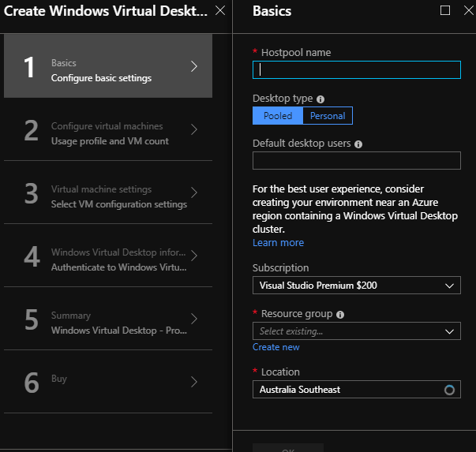Open step 1 Basics
The width and height of the screenshot is (476, 452).
[x=108, y=66]
